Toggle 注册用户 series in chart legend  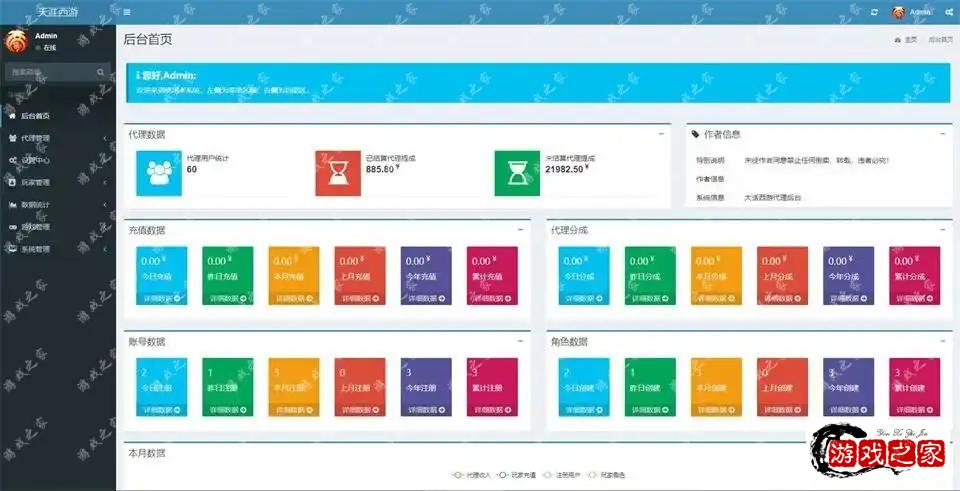[x=563, y=475]
